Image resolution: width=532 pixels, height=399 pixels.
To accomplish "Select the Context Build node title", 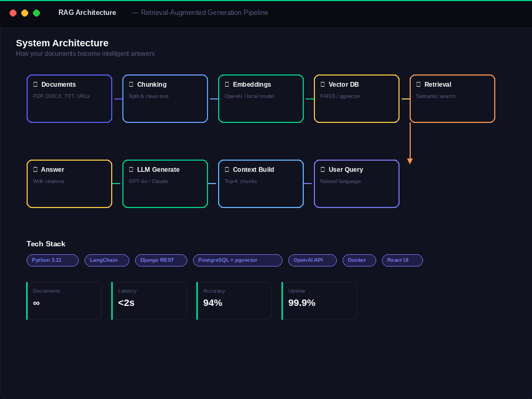I will [x=253, y=170].
